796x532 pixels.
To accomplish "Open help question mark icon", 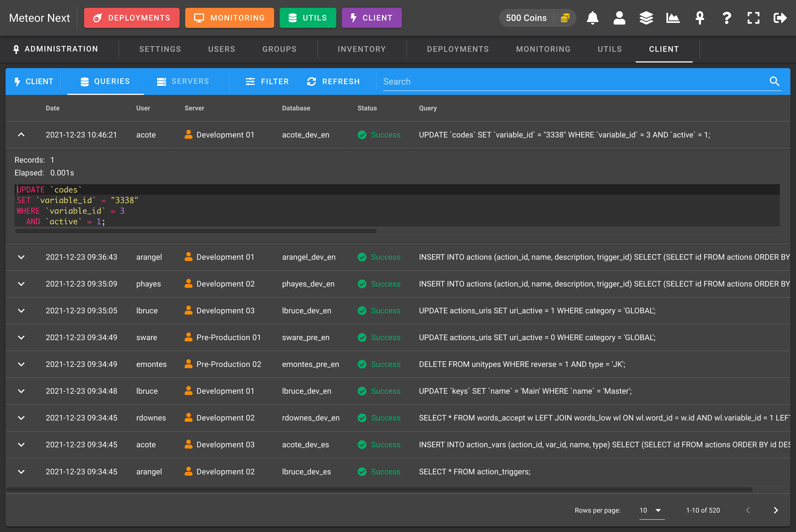I will [x=726, y=18].
